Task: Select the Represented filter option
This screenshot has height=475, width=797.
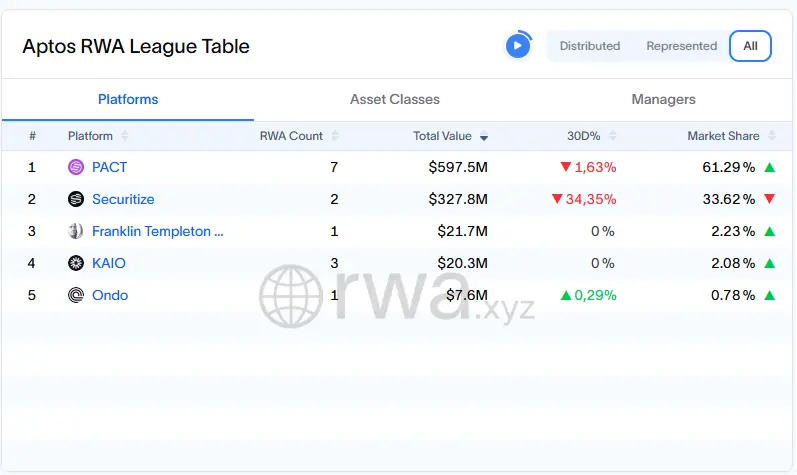Action: coord(682,46)
